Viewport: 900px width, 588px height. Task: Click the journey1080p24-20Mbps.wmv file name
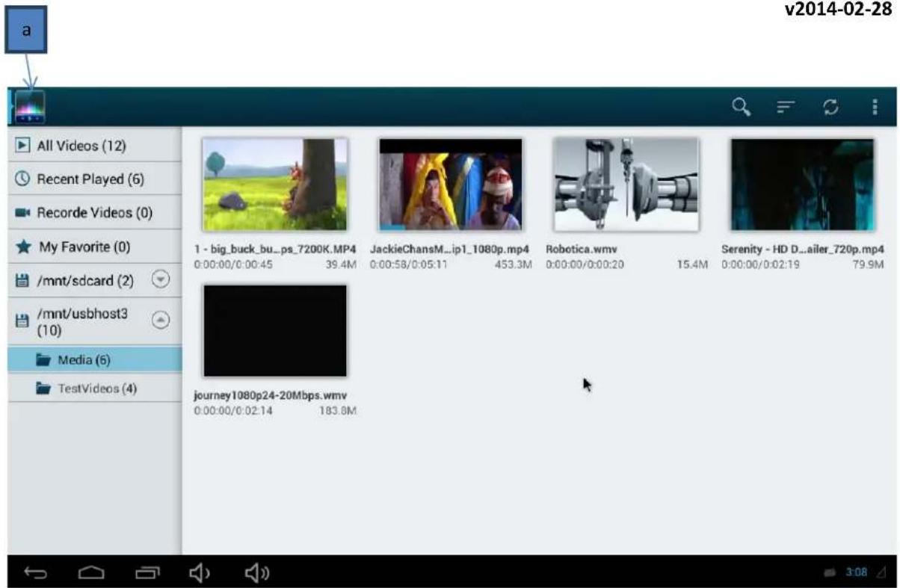[271, 395]
